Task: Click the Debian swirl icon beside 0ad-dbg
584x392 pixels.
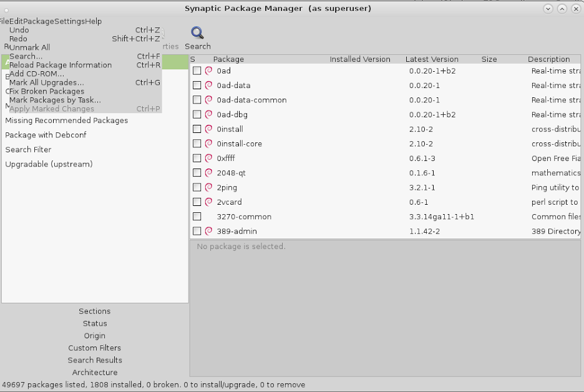Action: 208,114
